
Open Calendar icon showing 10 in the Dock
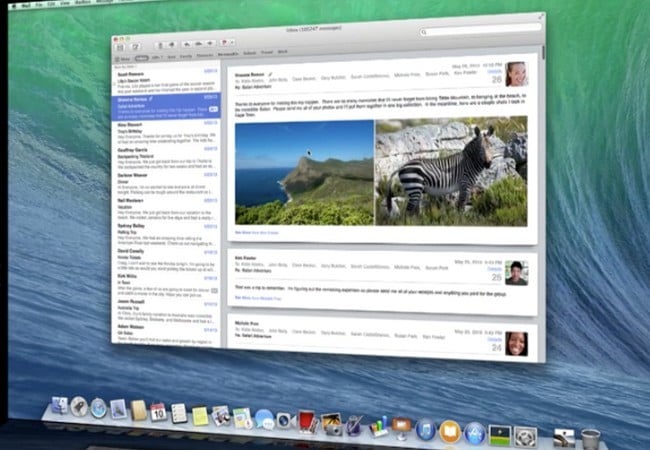click(158, 412)
